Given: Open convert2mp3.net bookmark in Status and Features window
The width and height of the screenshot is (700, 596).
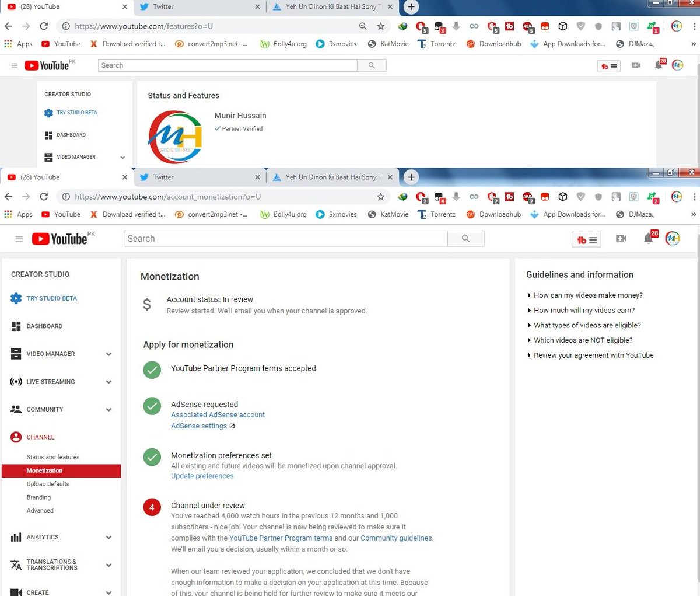Looking at the screenshot, I should 211,44.
